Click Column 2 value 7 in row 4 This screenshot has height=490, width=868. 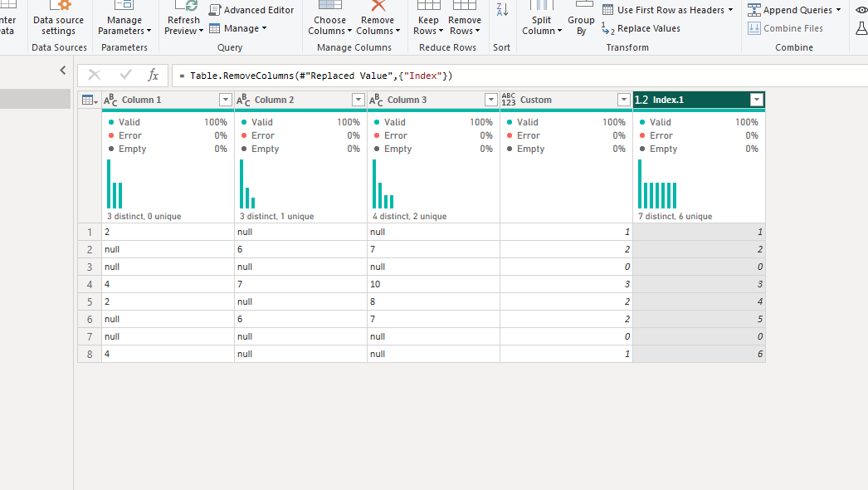pyautogui.click(x=300, y=284)
